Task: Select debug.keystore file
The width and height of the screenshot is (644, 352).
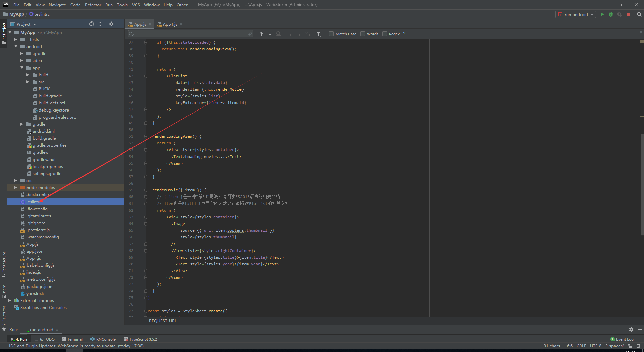Action: coord(54,110)
